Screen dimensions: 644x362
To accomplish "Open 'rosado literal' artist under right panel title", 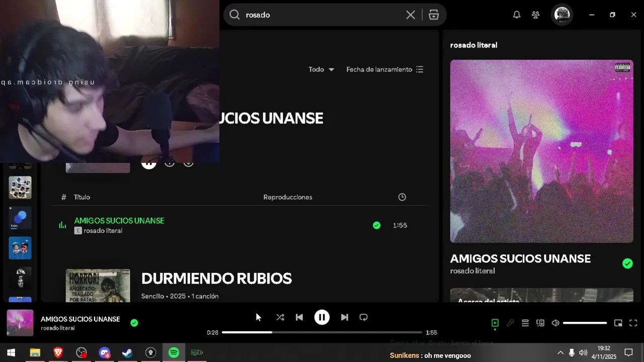I will coord(472,271).
